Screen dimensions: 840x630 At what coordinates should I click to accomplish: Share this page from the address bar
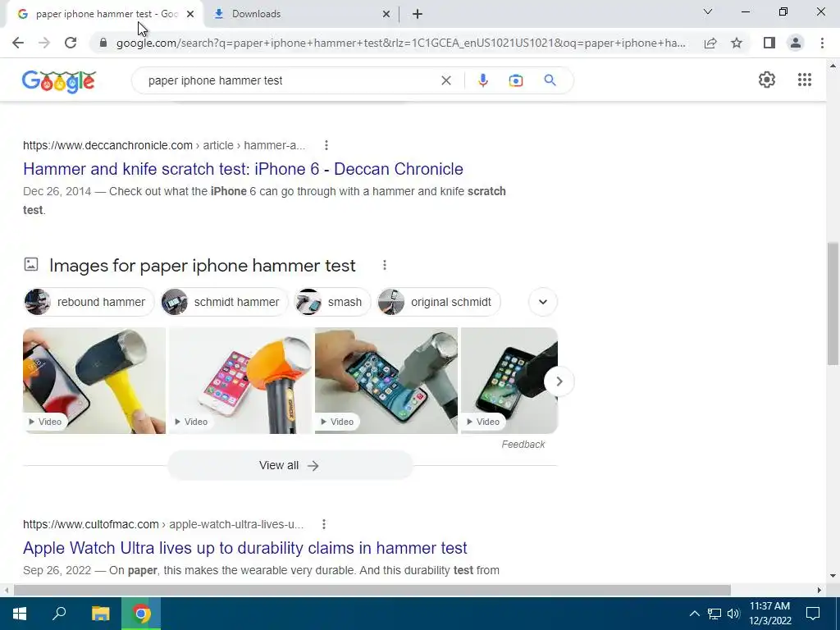[710, 43]
